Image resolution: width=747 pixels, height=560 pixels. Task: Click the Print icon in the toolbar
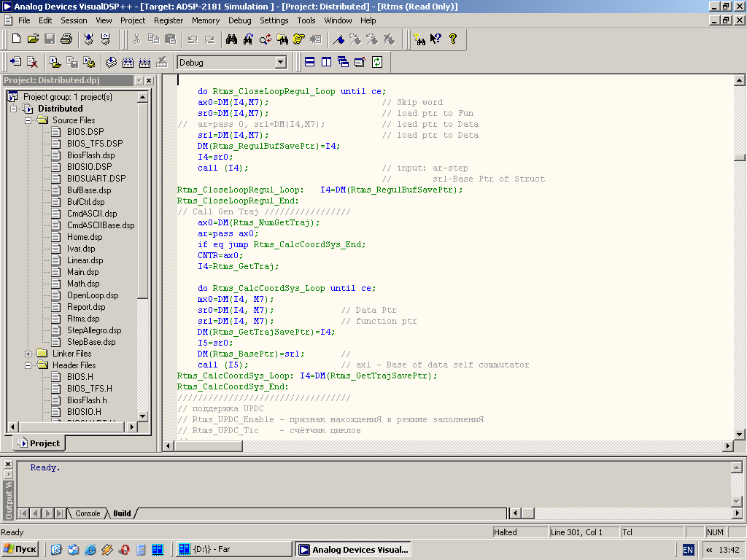[66, 39]
